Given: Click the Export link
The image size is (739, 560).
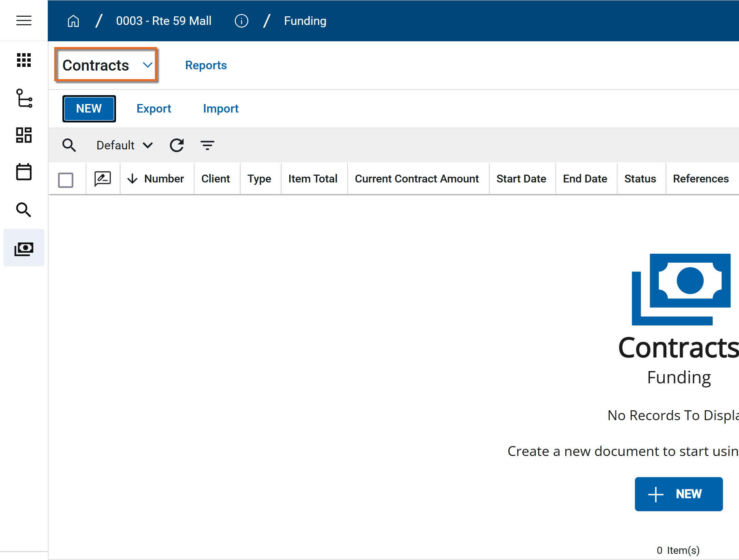Looking at the screenshot, I should [x=154, y=108].
